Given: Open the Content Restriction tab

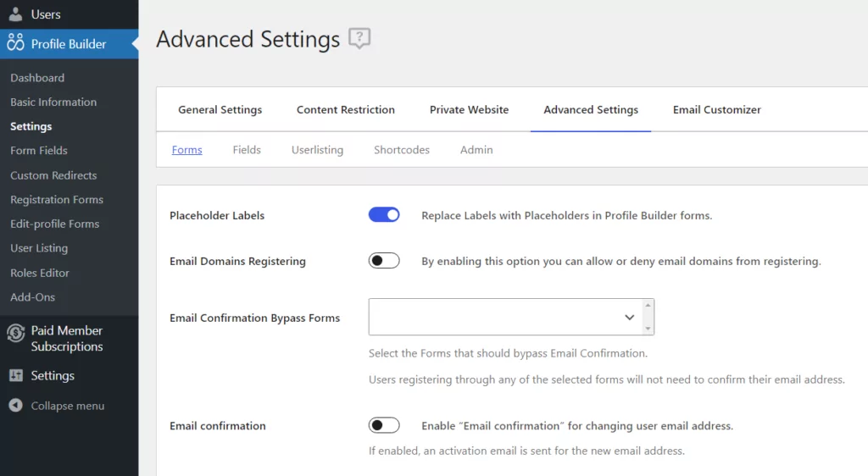Looking at the screenshot, I should tap(346, 109).
